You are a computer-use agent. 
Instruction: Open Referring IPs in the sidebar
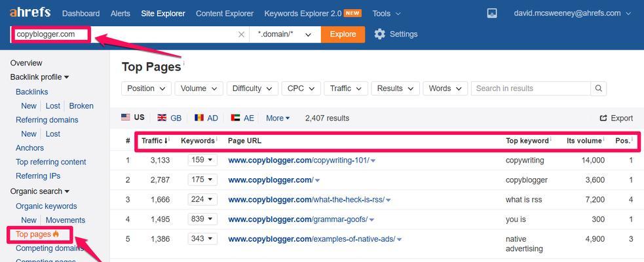[38, 176]
